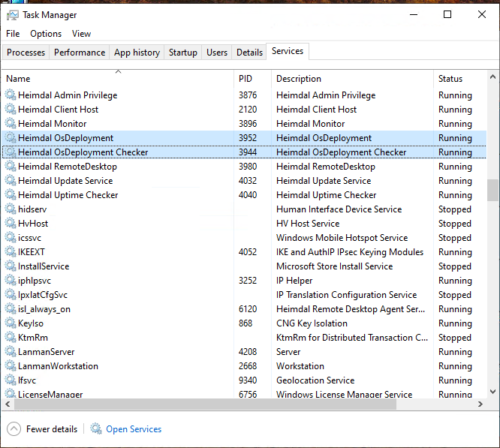Sort by the Status column header
Screen dimensions: 500x448
pos(460,78)
